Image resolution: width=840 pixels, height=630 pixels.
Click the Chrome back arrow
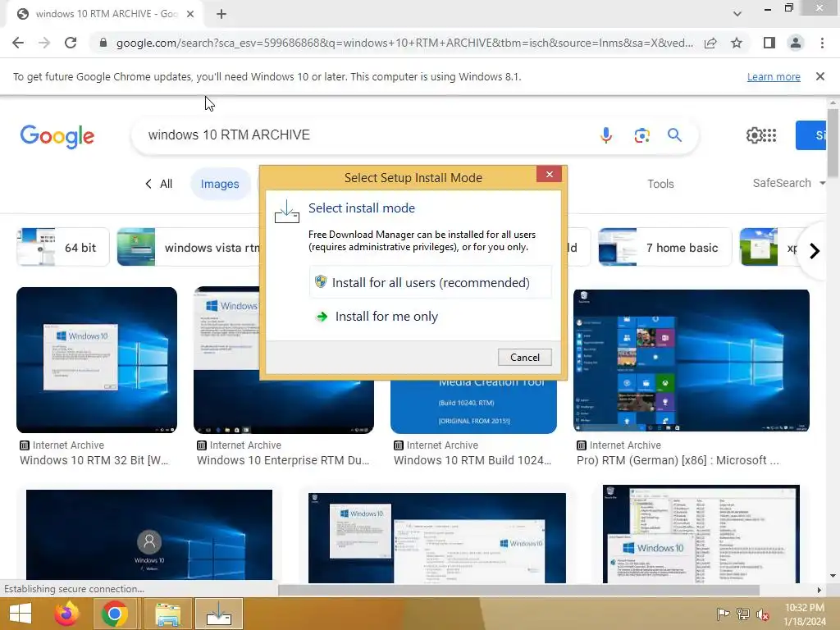18,43
